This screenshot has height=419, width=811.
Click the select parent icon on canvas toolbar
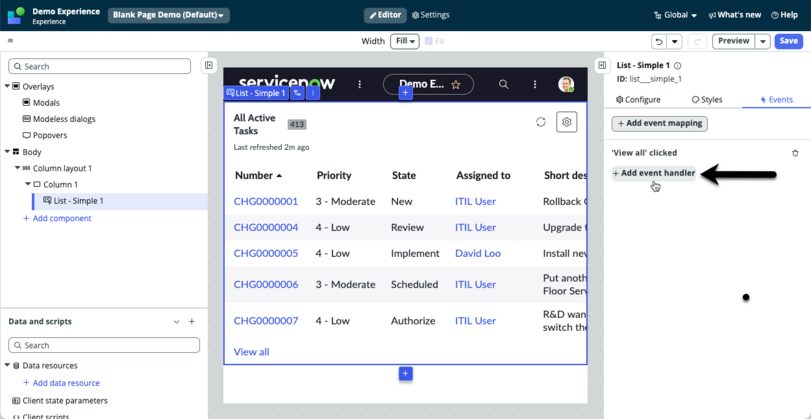point(297,93)
